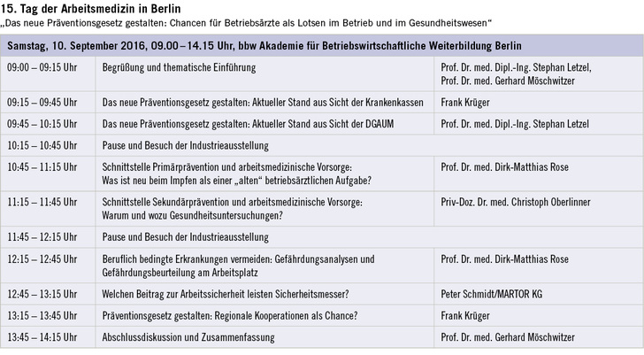This screenshot has width=644, height=355.
Task: Click speaker 'Peter Schmidt/MARTOR KG'
Action: point(491,294)
